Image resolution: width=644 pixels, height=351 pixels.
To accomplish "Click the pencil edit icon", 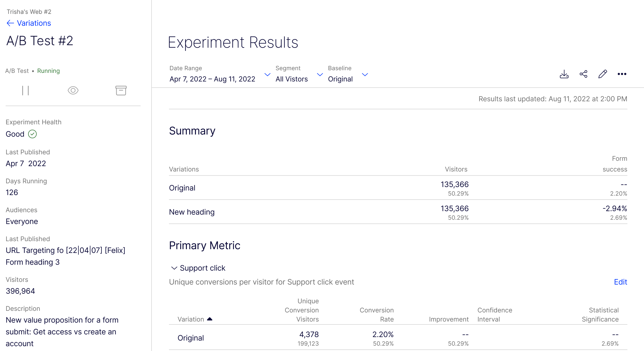I will [x=602, y=74].
